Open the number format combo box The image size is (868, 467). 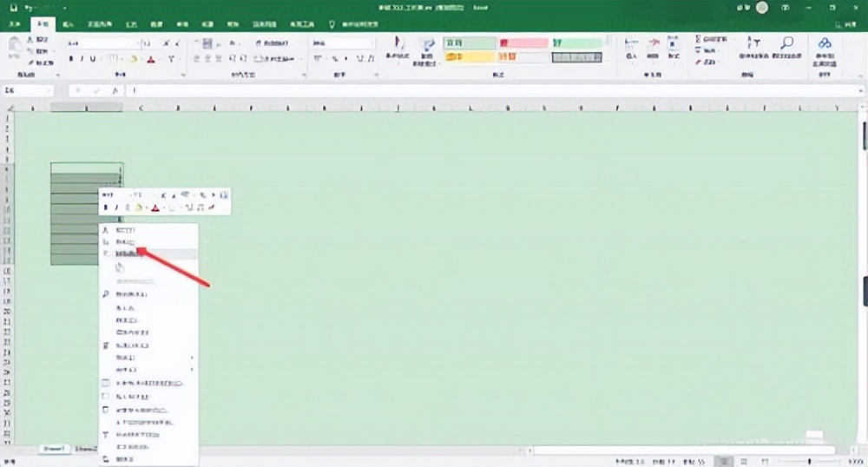point(343,43)
